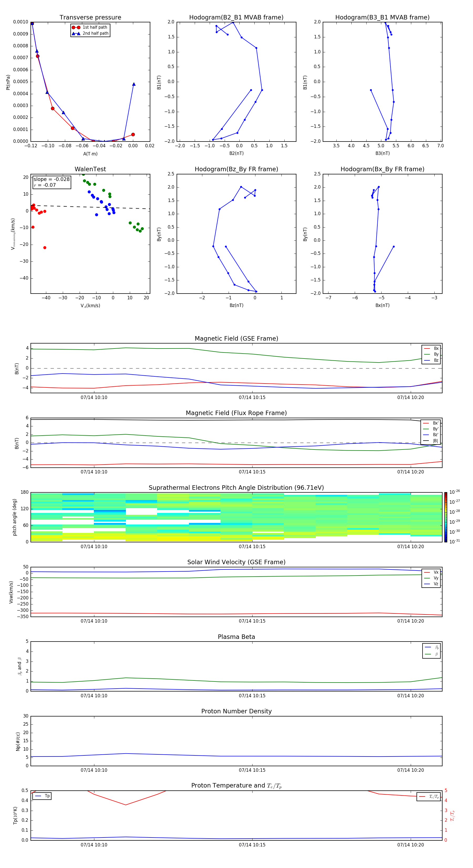Image resolution: width=473 pixels, height=868 pixels.
Task: Click the Bx' legend entry in flux rope panel
Action: (x=431, y=423)
